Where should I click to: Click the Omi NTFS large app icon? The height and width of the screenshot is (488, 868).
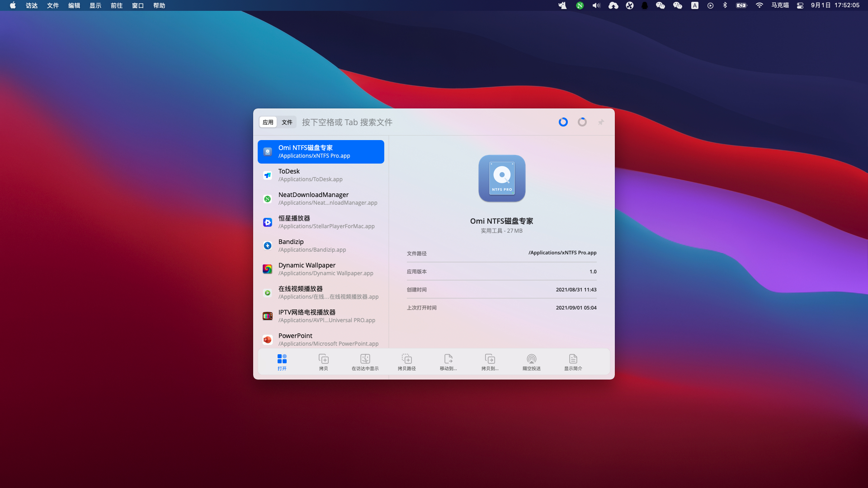(501, 178)
